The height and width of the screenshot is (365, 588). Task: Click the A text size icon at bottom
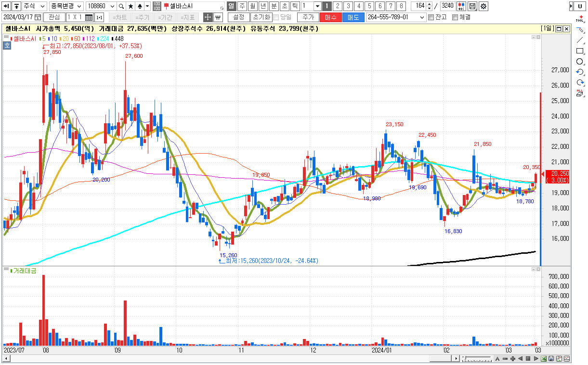(x=498, y=359)
